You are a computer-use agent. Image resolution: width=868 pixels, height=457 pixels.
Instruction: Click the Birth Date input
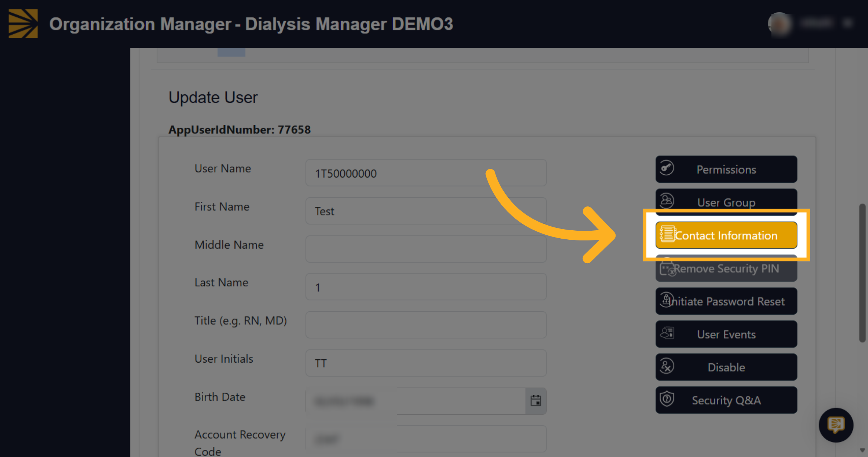[416, 401]
